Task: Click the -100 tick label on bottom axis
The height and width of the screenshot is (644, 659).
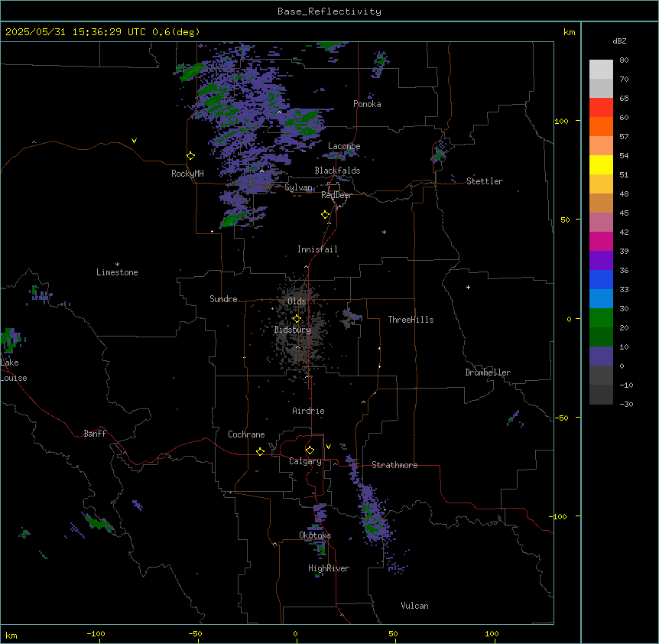Action: pos(96,633)
